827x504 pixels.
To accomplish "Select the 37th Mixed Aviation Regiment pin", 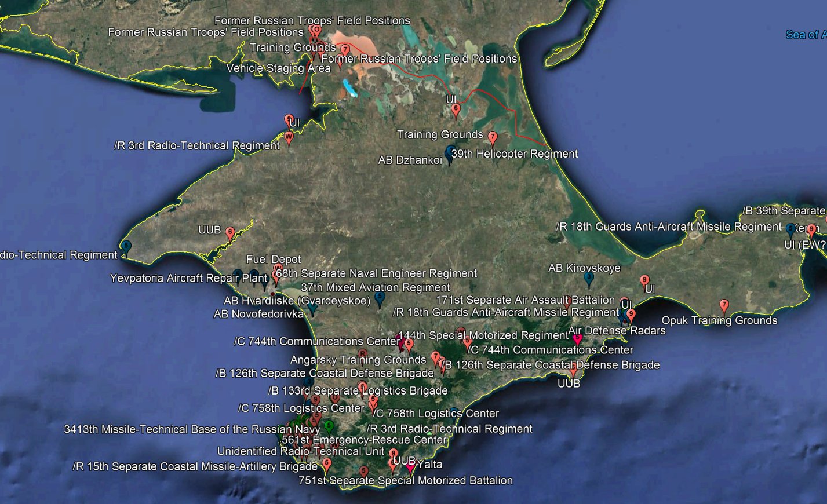I will point(380,298).
